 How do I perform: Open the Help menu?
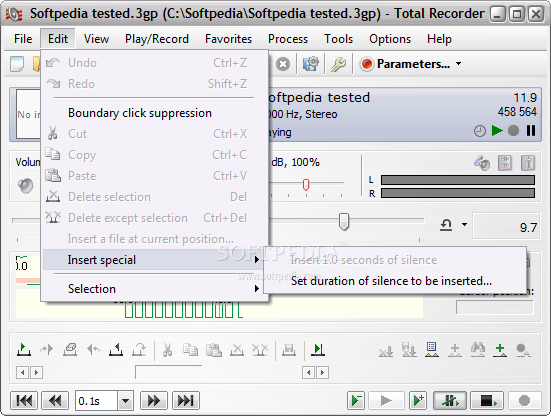coord(439,39)
